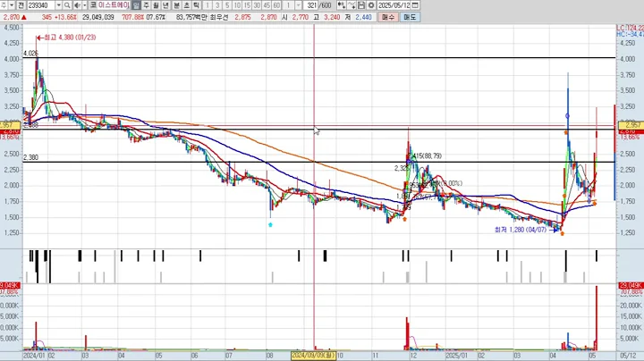Click the 2,380 horizontal line label
The height and width of the screenshot is (361, 644).
(x=30, y=157)
